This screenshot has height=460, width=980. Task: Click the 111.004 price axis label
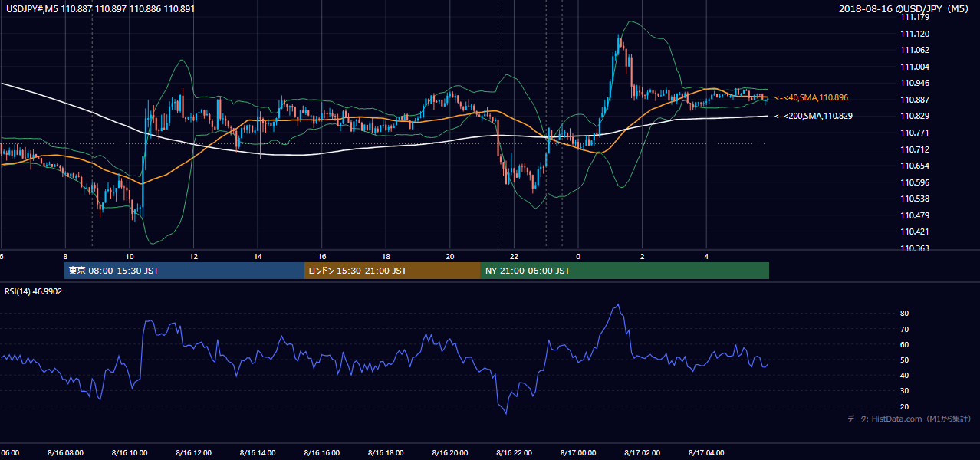click(x=914, y=67)
